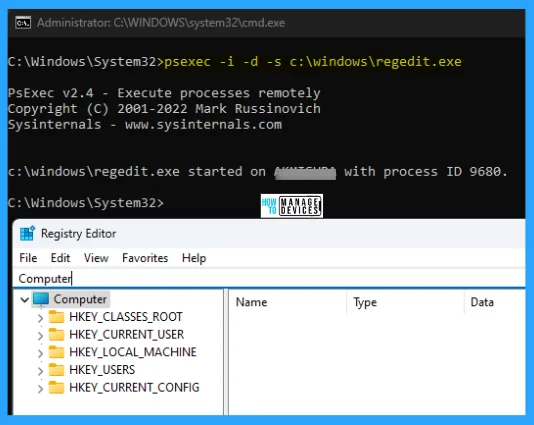This screenshot has width=534, height=425.
Task: Click the Administrator cmd.exe window title text
Action: 161,23
